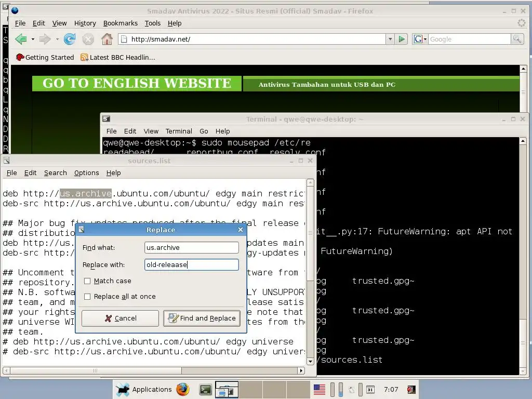Open the Terminal window's View menu
Viewport: 532px width, 399px height.
point(151,131)
